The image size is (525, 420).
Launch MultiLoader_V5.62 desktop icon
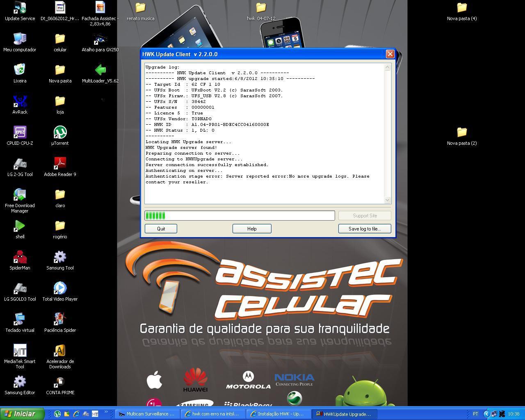click(100, 73)
